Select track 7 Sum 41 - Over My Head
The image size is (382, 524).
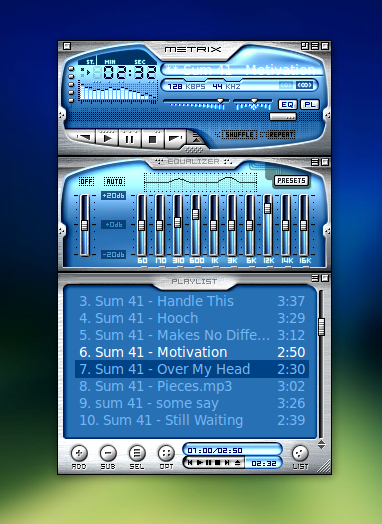[192, 369]
